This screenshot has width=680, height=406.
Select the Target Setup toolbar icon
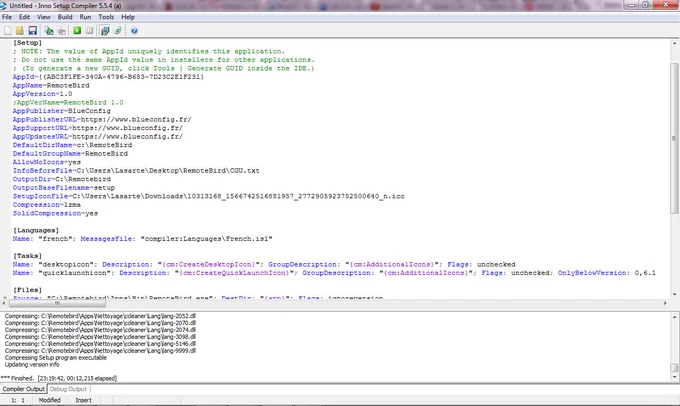105,30
